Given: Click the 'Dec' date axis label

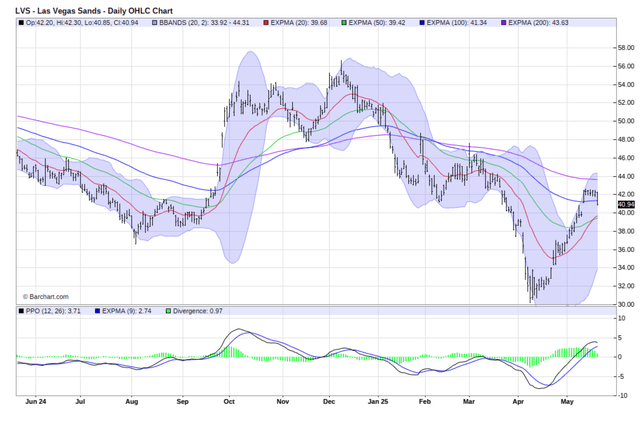Looking at the screenshot, I should (329, 402).
